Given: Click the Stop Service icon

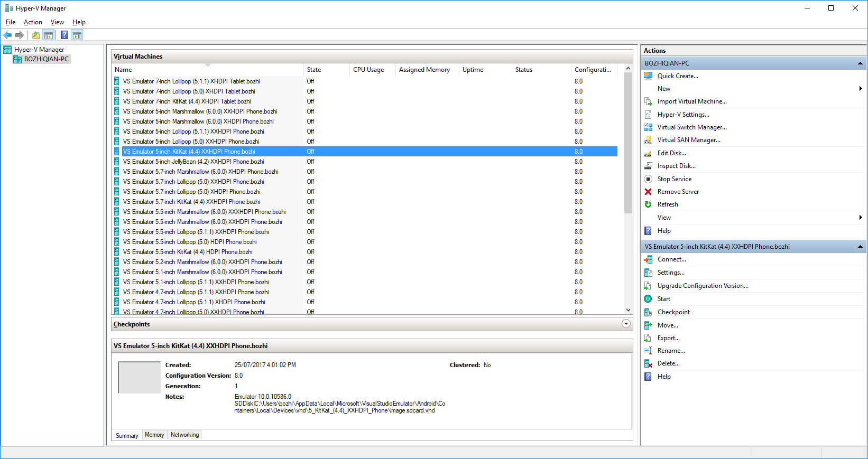Looking at the screenshot, I should coord(648,179).
